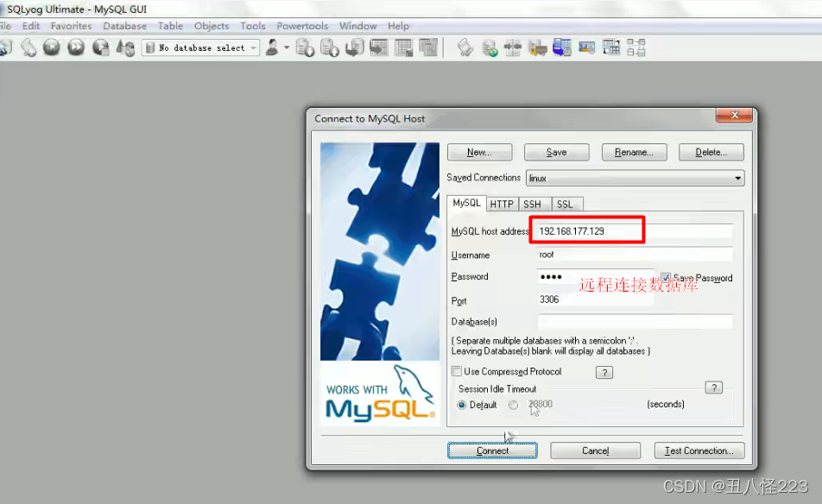Click the Test Connection... button
Image resolution: width=822 pixels, height=504 pixels.
pos(699,450)
